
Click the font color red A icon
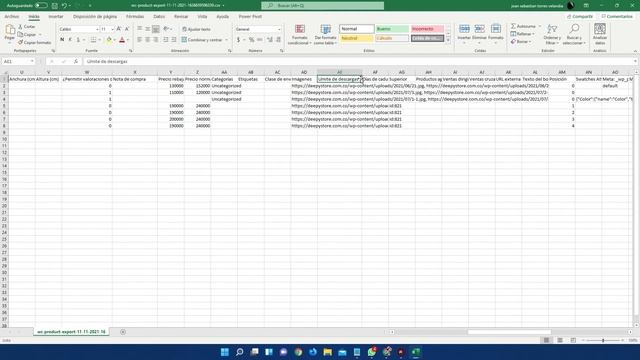(122, 40)
